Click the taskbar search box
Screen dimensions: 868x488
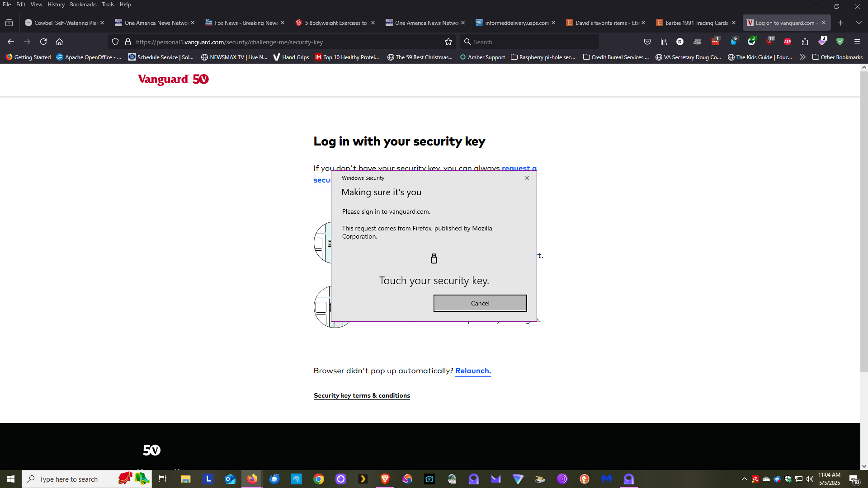click(x=87, y=479)
